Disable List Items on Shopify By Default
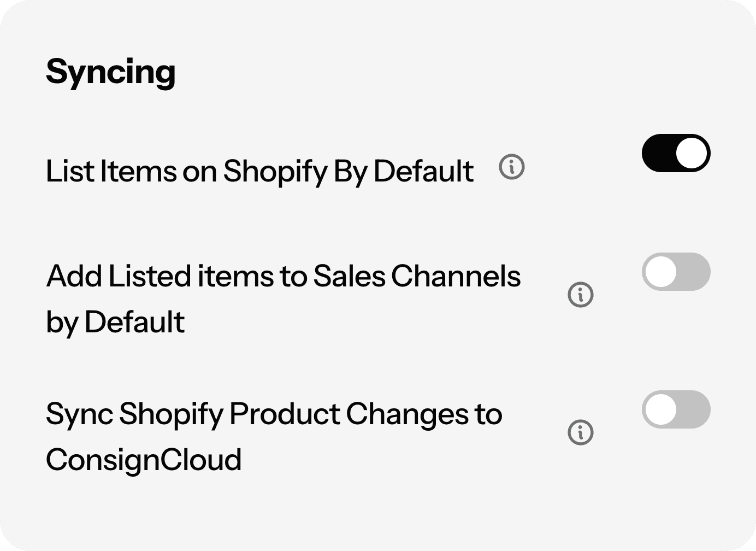The image size is (756, 551). point(676,153)
